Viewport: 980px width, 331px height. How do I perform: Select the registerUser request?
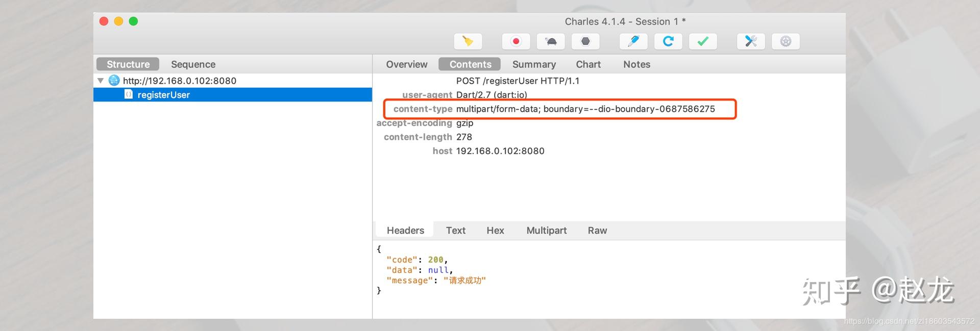233,95
